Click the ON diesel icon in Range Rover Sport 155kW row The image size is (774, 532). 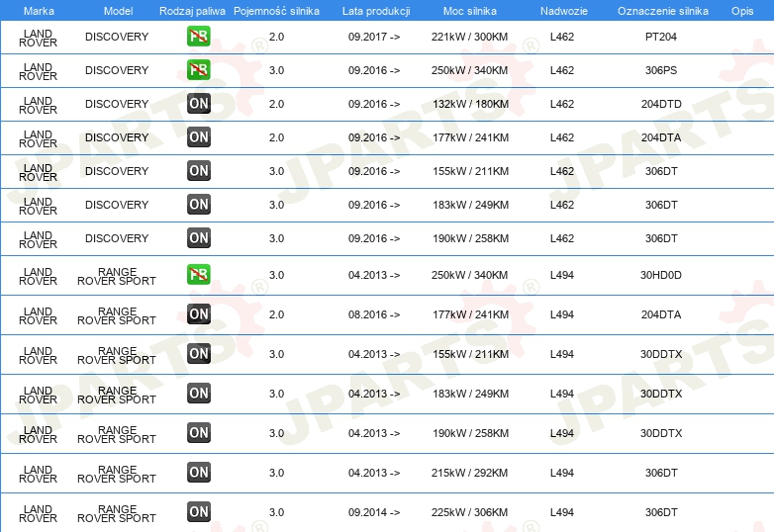[198, 354]
